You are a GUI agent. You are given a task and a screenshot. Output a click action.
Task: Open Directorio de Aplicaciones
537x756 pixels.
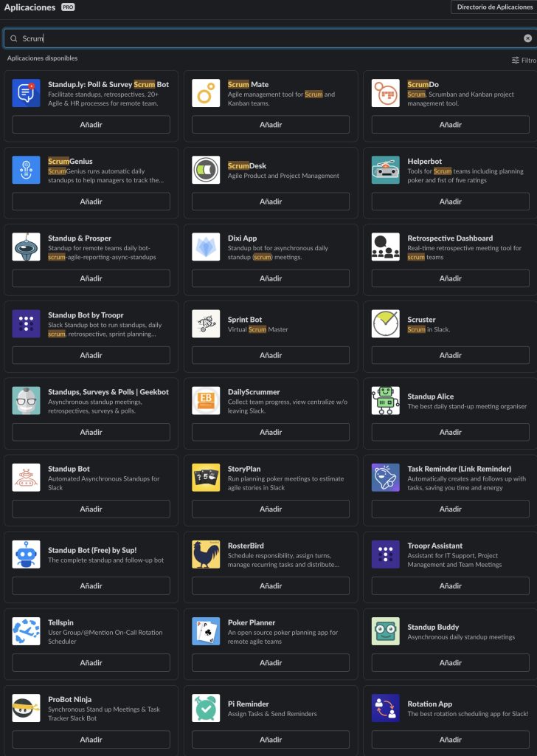pyautogui.click(x=494, y=7)
